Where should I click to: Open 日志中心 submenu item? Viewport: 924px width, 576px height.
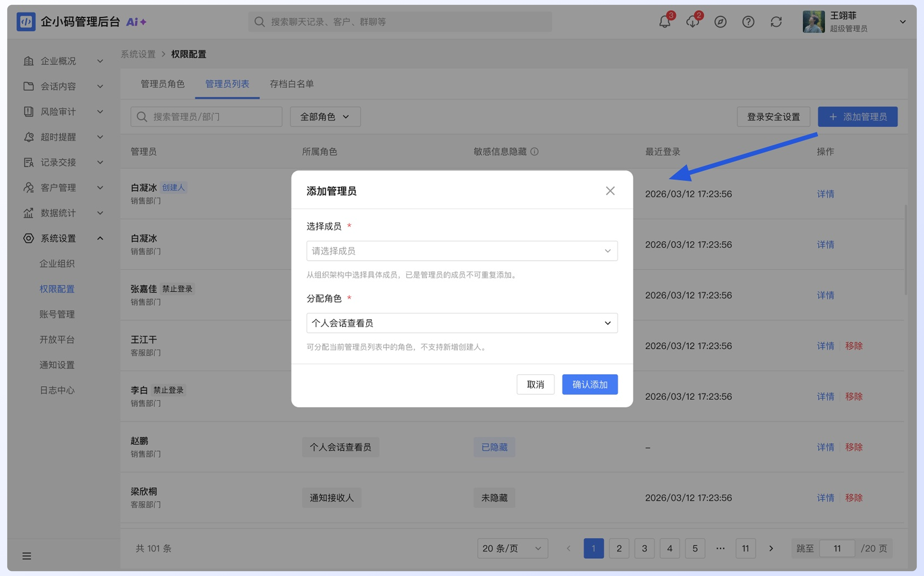point(57,390)
